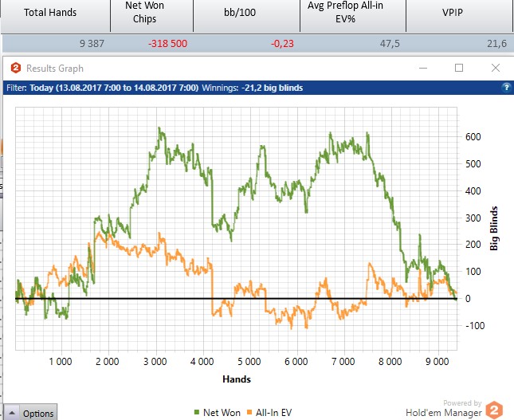
Task: Click the Today date filter text
Action: (114, 88)
